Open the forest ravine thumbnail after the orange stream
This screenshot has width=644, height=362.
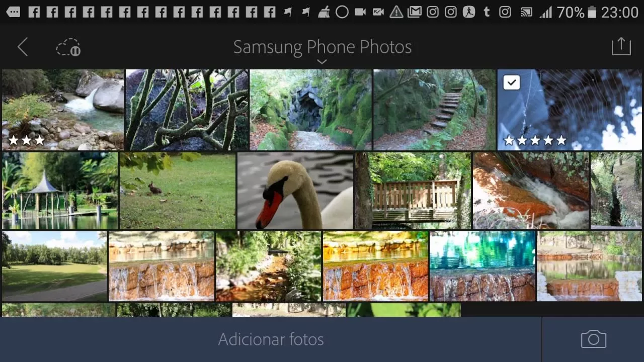pos(616,191)
